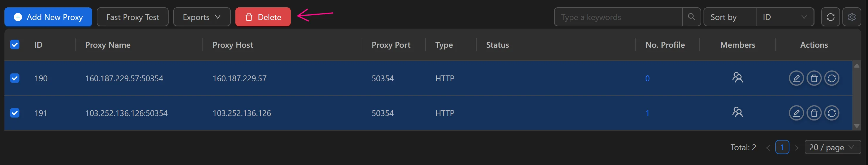Expand the Exports dropdown
The image size is (868, 165).
coord(202,17)
